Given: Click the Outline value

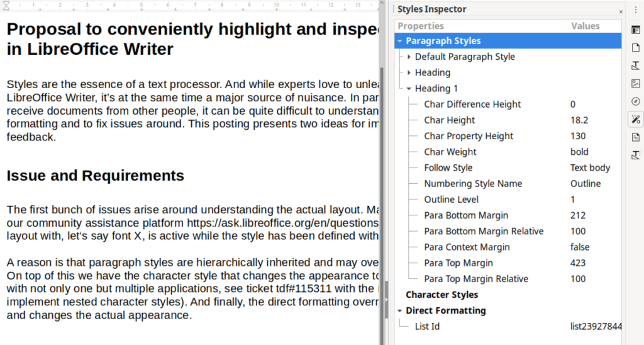Looking at the screenshot, I should [586, 184].
